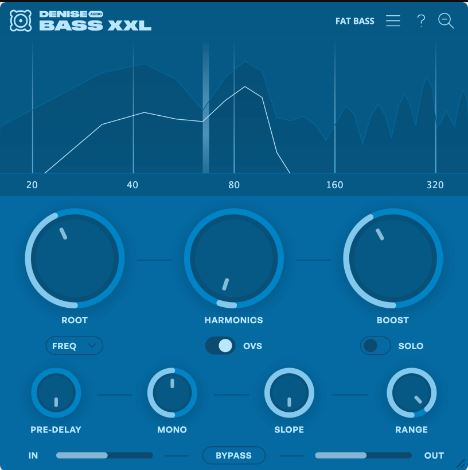Click the root frequency marker in spectrum

click(x=206, y=107)
